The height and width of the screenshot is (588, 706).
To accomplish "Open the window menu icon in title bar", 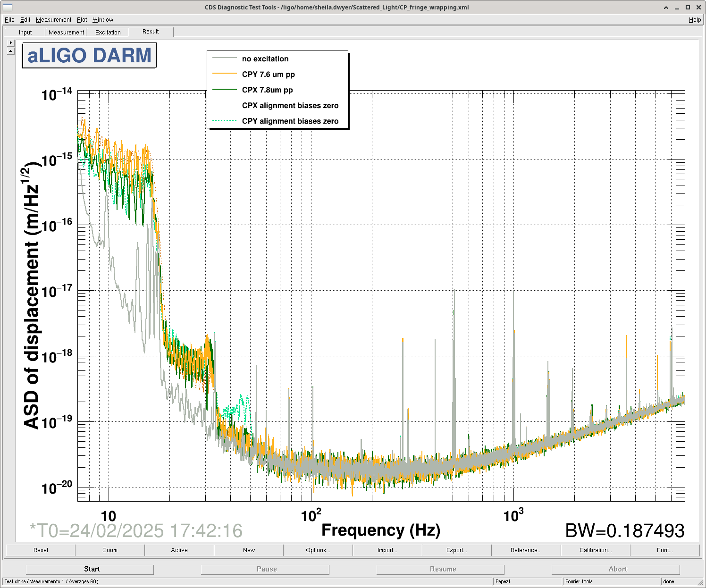I will [x=8, y=7].
